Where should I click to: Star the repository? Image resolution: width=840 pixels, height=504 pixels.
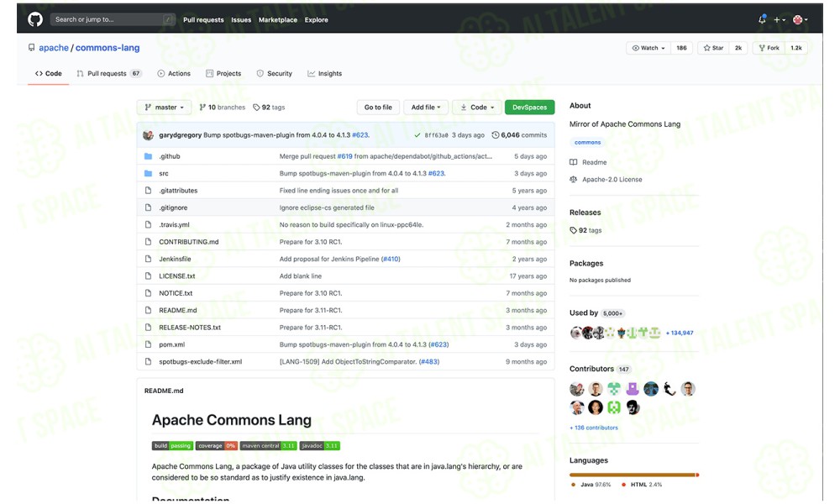pos(713,48)
